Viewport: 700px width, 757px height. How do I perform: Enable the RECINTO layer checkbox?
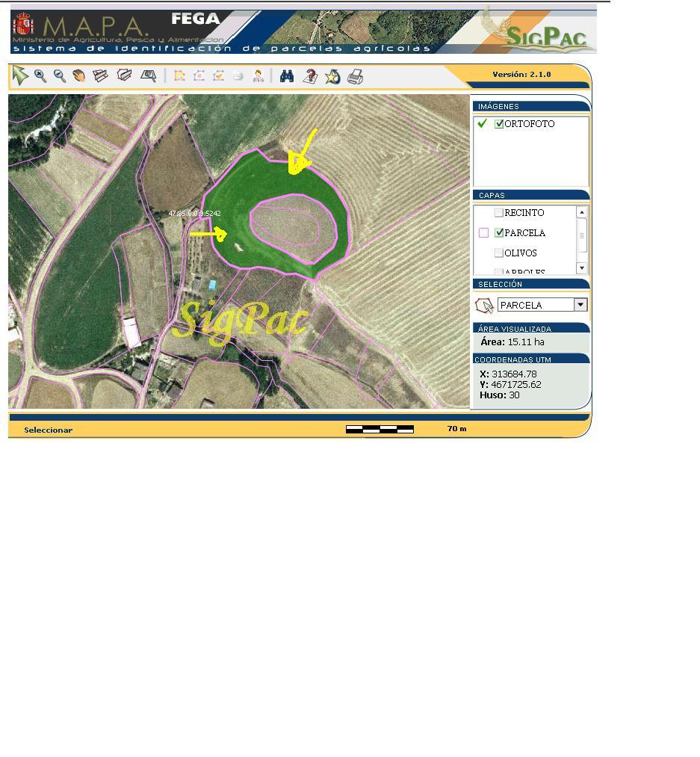[x=499, y=213]
